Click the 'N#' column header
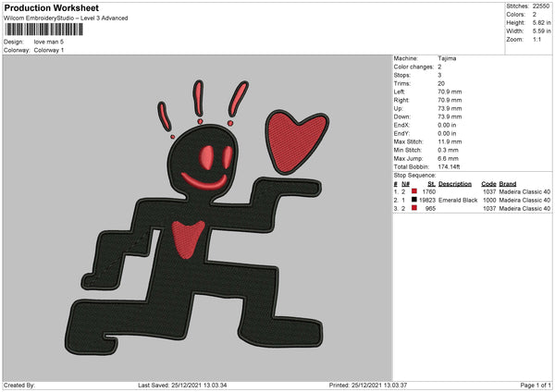 tap(406, 184)
